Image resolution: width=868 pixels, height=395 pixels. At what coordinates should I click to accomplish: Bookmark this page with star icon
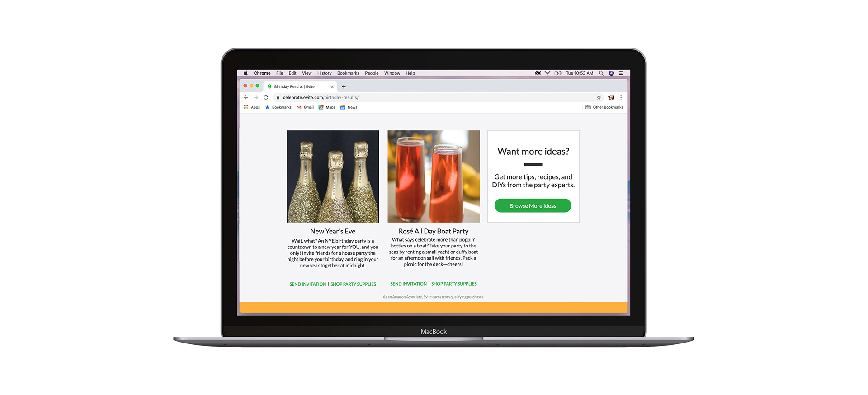[x=599, y=97]
